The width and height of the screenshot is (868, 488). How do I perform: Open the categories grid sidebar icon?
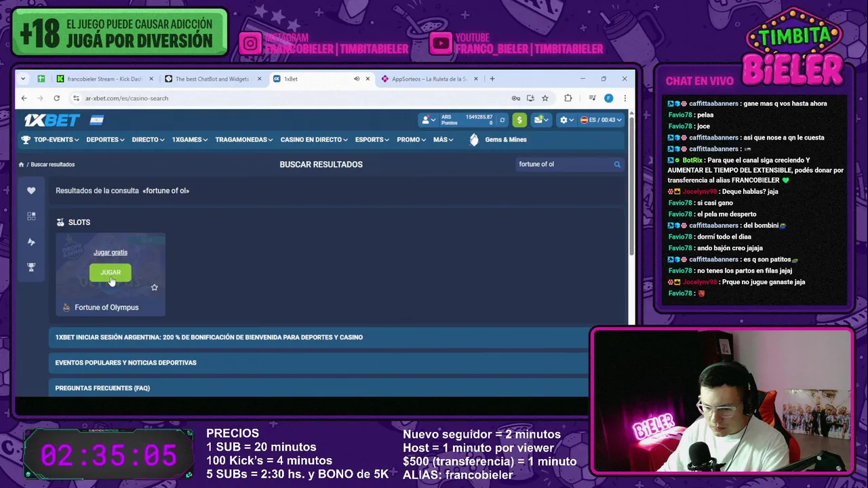(x=31, y=216)
